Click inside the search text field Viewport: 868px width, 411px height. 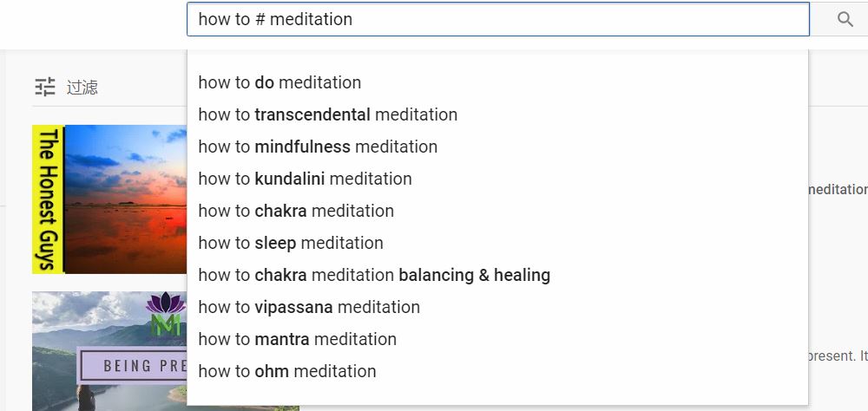(x=497, y=19)
